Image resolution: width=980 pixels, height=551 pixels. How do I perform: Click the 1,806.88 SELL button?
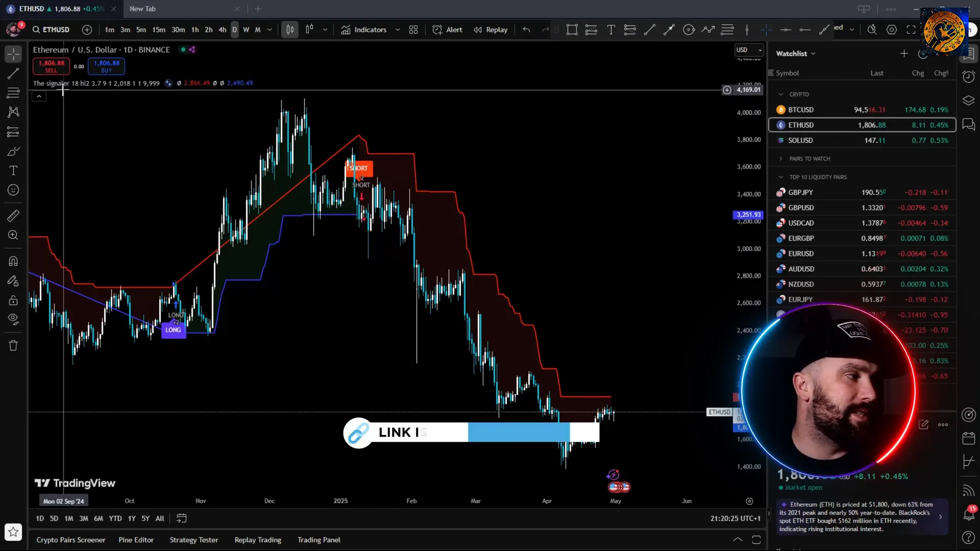51,66
